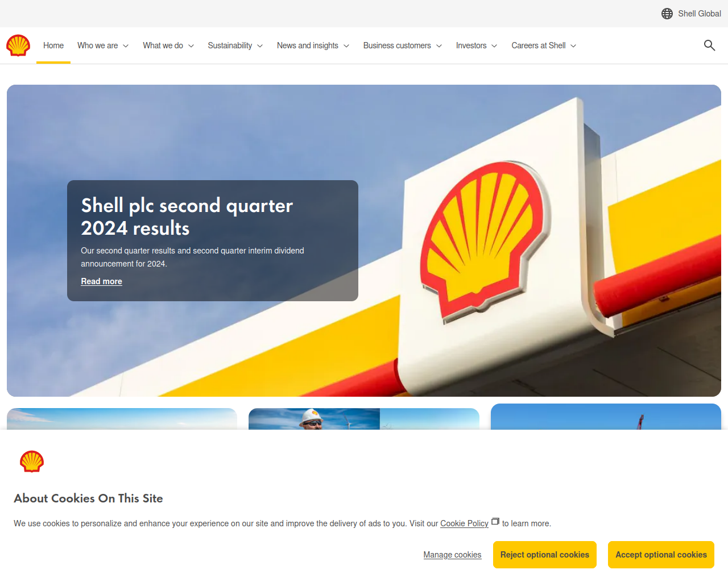728x582 pixels.
Task: Expand the Investors menu
Action: tap(477, 45)
